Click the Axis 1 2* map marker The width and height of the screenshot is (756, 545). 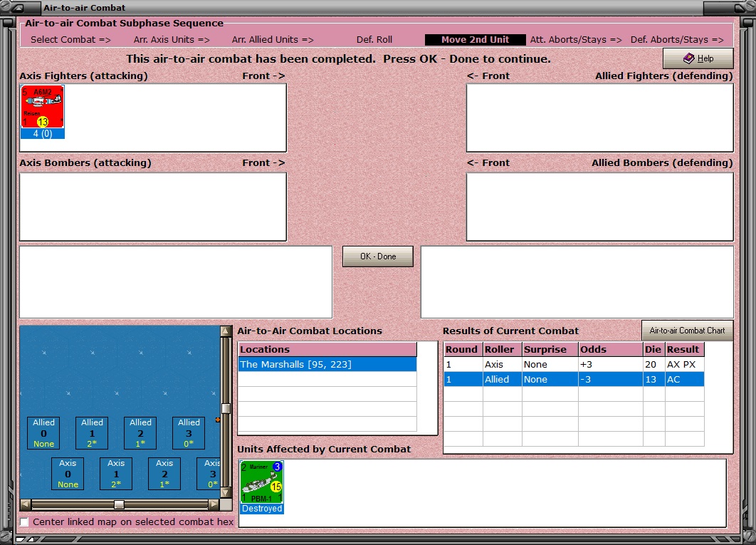[116, 474]
